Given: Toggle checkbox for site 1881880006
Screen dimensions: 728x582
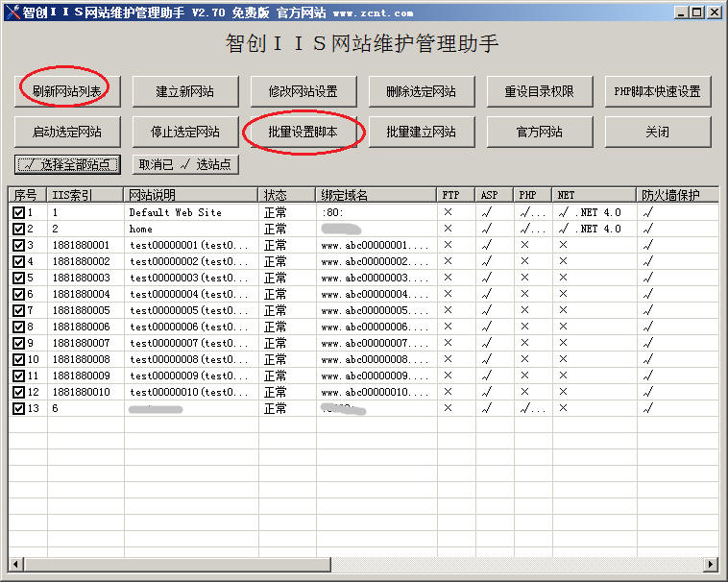Looking at the screenshot, I should (x=18, y=327).
